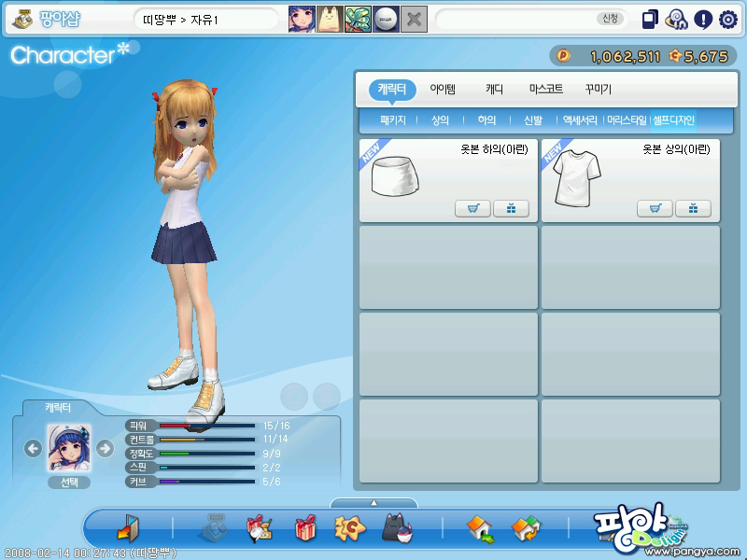
Task: Click the 스핀 stat bar
Action: pyautogui.click(x=207, y=468)
